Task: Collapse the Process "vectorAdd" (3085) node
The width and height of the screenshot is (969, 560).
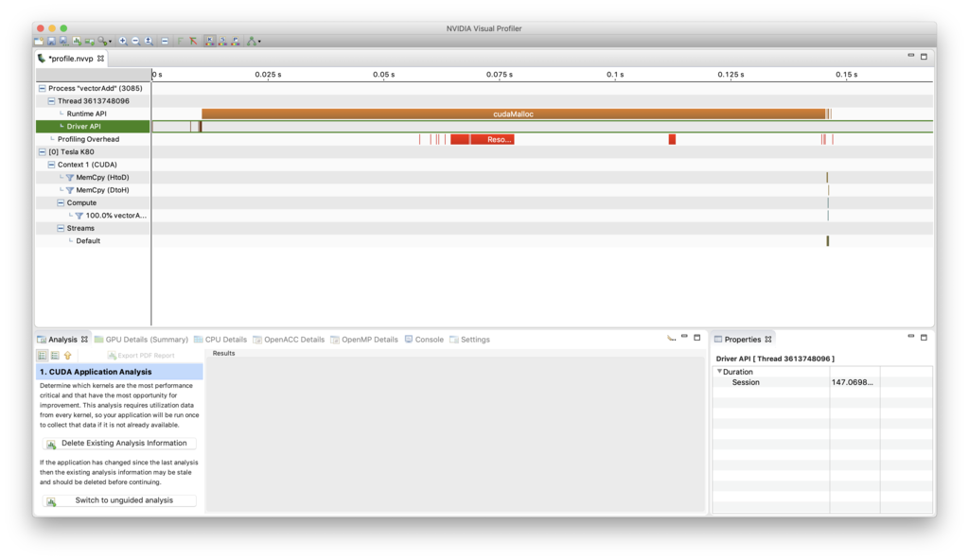Action: (42, 88)
